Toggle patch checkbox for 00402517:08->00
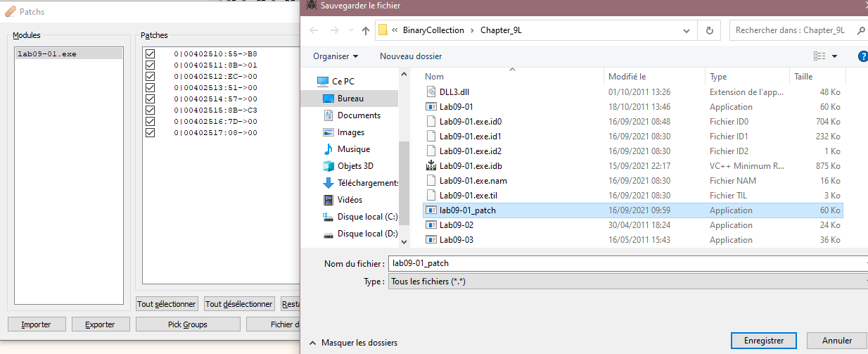 point(150,132)
